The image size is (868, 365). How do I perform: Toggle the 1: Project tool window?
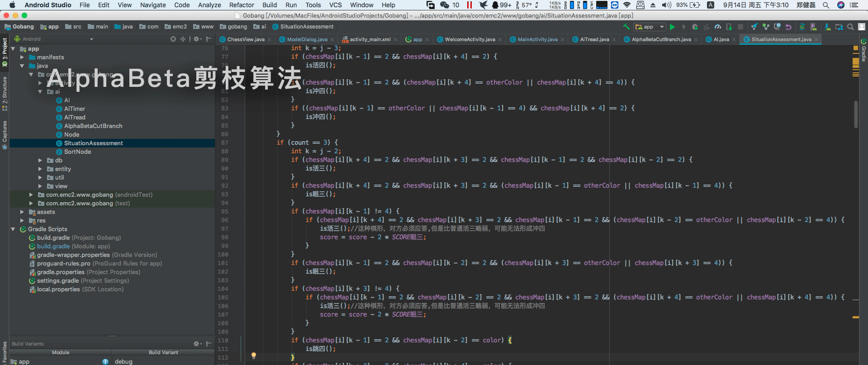tap(5, 52)
